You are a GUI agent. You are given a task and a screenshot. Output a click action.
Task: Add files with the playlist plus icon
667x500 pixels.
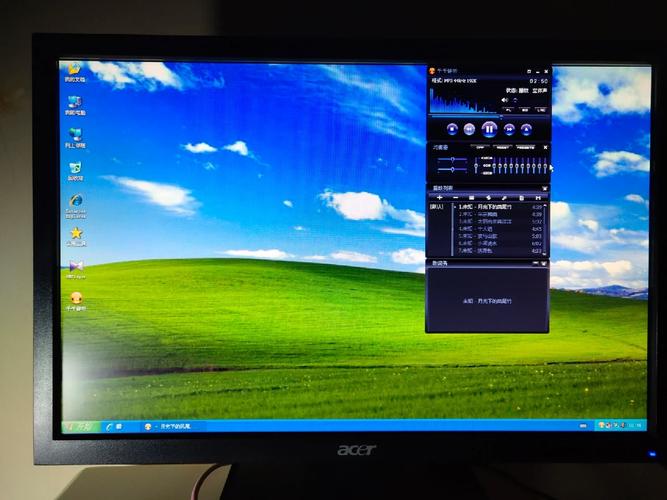pos(439,197)
